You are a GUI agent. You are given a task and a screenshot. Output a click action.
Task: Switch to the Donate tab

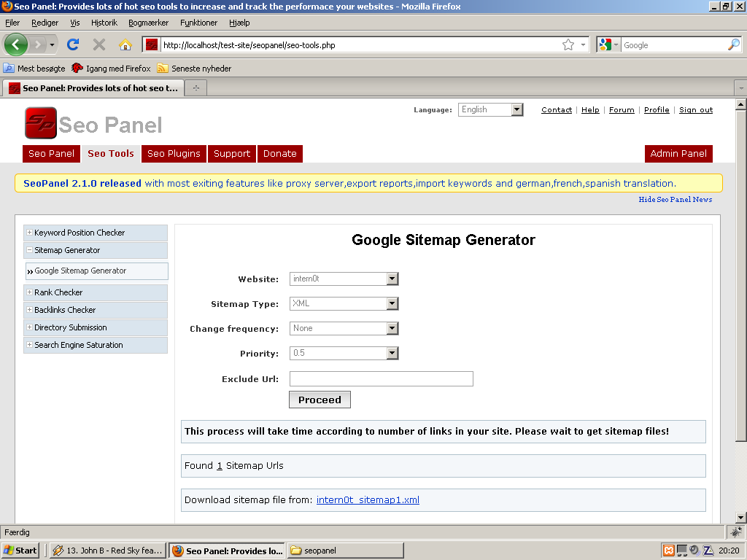279,153
